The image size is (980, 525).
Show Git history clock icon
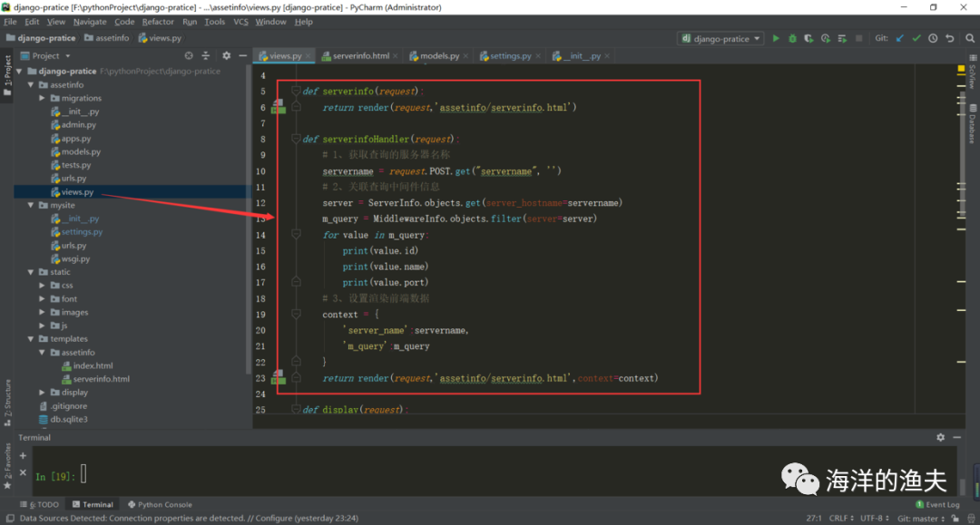click(x=933, y=39)
